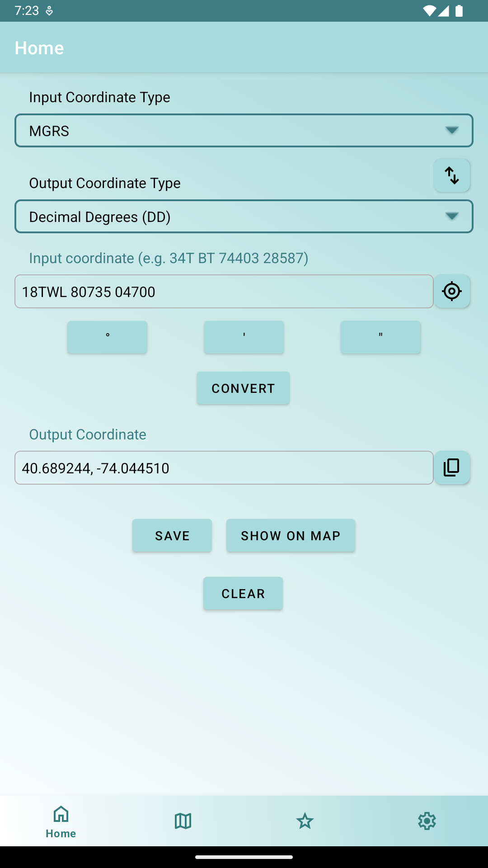Screen dimensions: 488x868
Task: Insert the degree symbol
Action: [108, 337]
